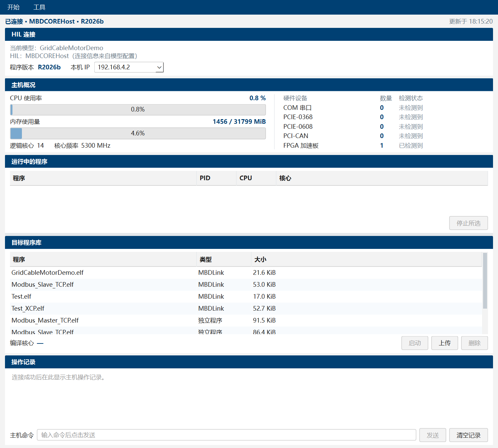Click the 1456 / 31799 MiB memory value

[x=239, y=122]
